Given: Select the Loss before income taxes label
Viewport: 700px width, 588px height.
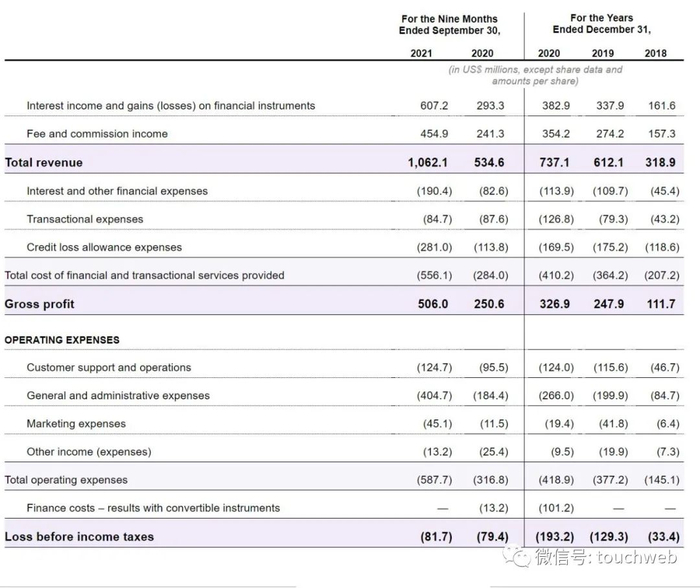Looking at the screenshot, I should (x=80, y=536).
